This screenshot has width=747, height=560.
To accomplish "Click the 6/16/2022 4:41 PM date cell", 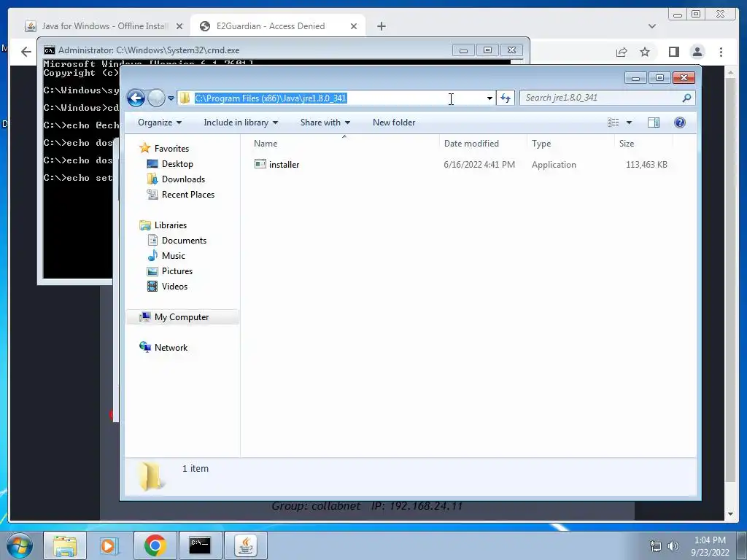I will click(479, 165).
